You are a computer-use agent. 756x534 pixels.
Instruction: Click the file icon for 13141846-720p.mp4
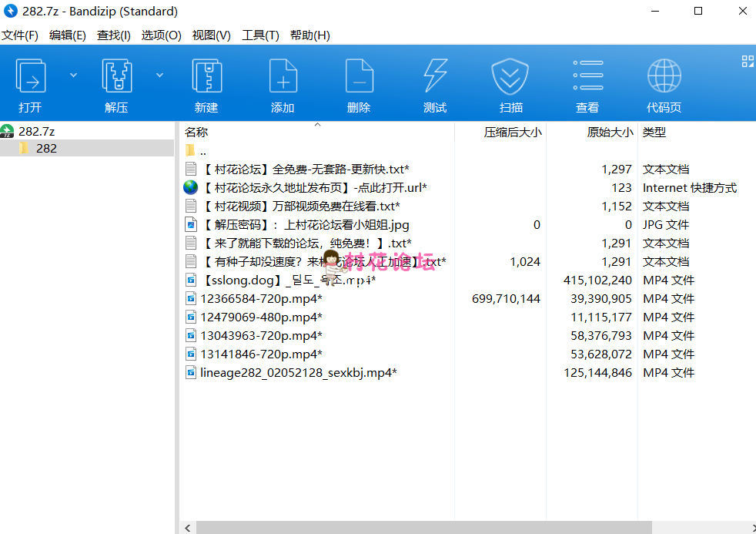[191, 354]
